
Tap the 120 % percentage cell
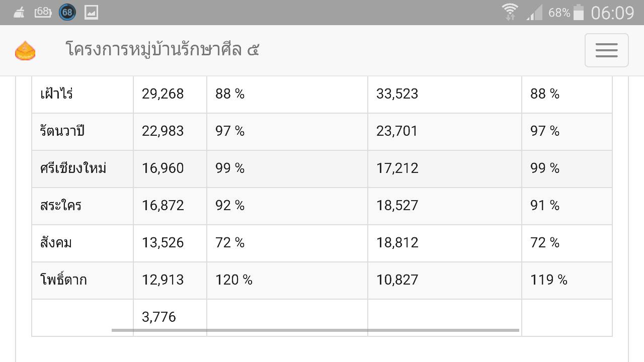pyautogui.click(x=287, y=281)
